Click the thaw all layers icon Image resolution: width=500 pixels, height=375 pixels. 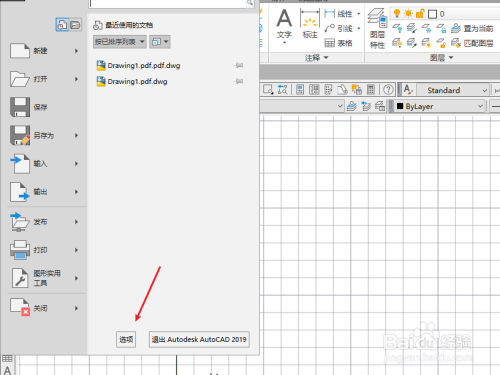426,43
